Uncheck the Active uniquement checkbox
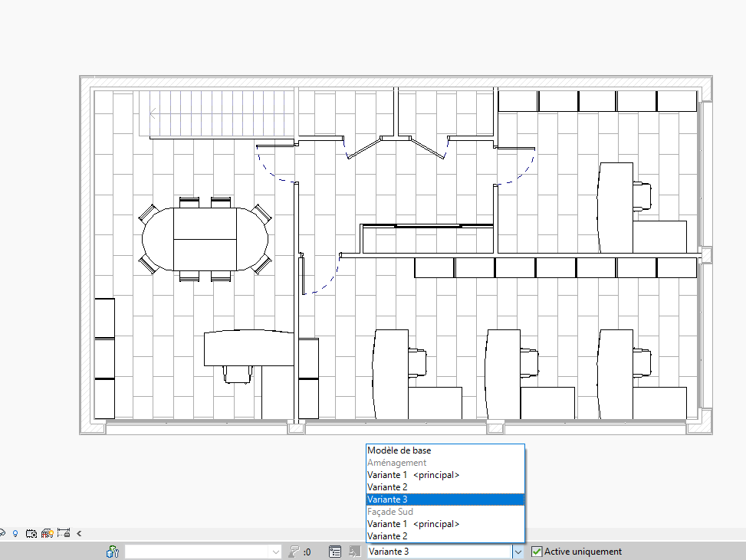This screenshot has height=560, width=746. (537, 552)
